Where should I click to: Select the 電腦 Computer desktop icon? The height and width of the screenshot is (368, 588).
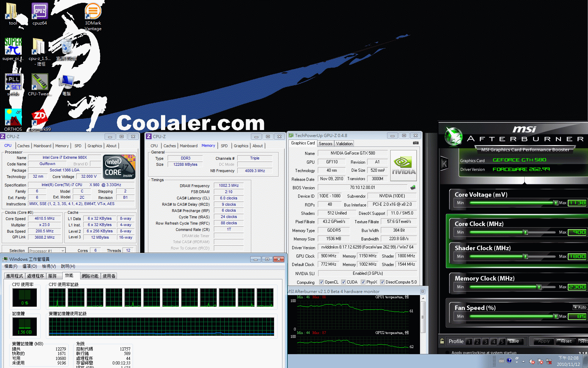(x=66, y=84)
